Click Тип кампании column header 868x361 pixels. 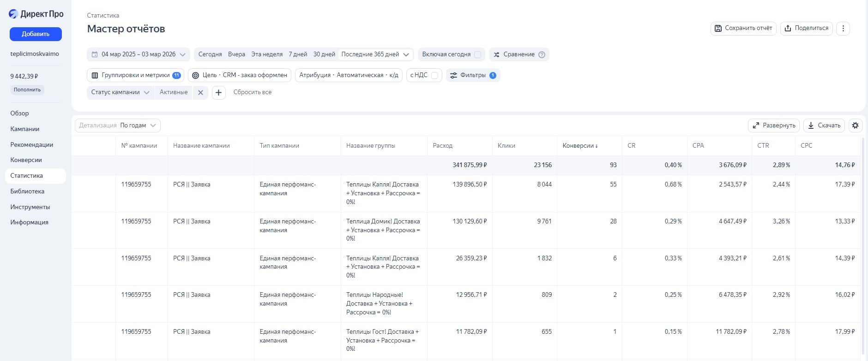[279, 146]
